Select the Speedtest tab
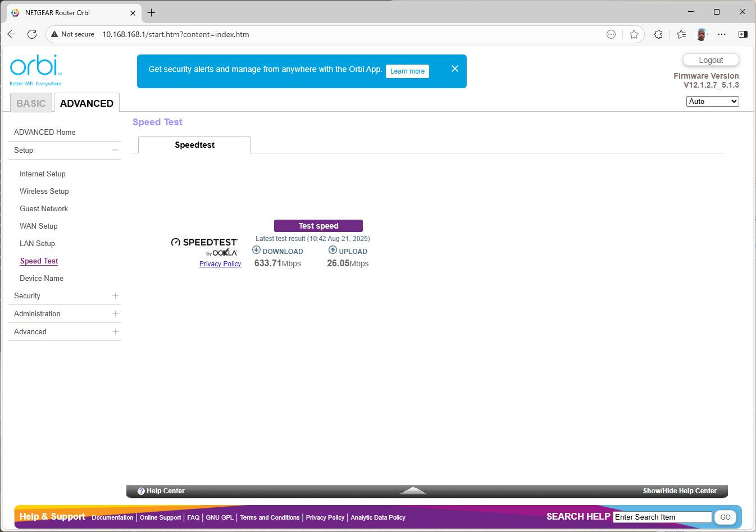This screenshot has width=756, height=532. tap(194, 145)
